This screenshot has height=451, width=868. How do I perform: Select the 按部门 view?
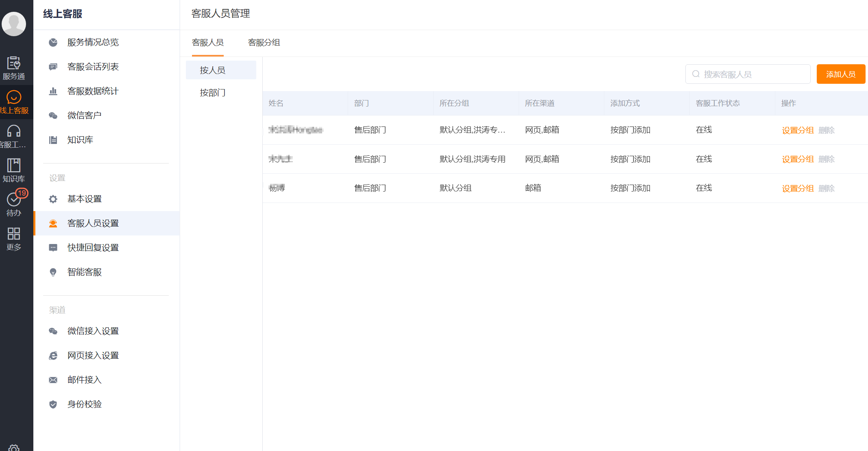coord(212,93)
